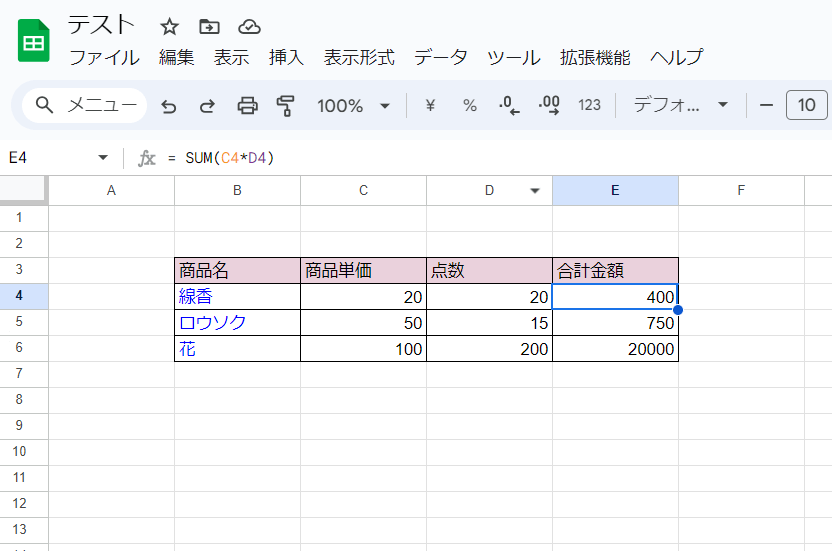Print the spreadsheet
Screen dimensions: 832x551
[x=247, y=105]
